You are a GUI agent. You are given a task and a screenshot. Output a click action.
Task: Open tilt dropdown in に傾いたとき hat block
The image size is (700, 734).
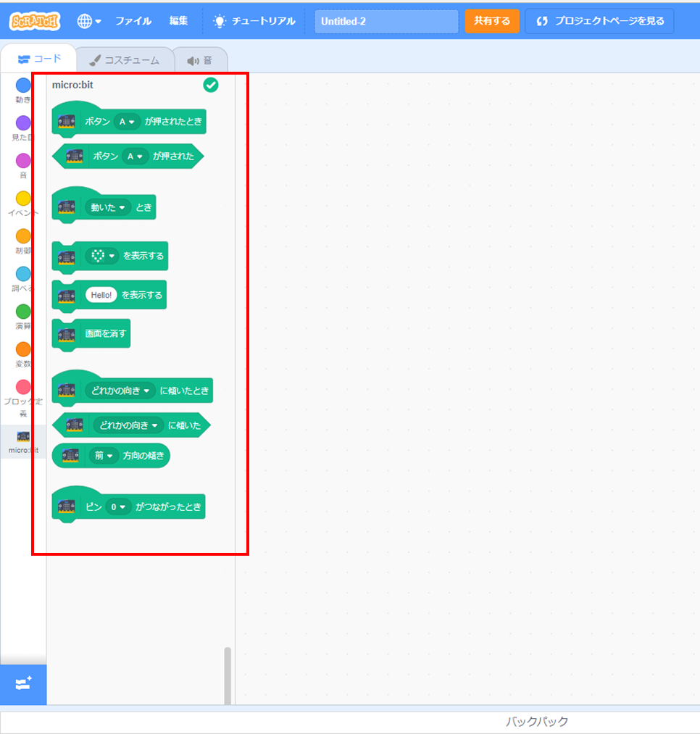[x=120, y=391]
